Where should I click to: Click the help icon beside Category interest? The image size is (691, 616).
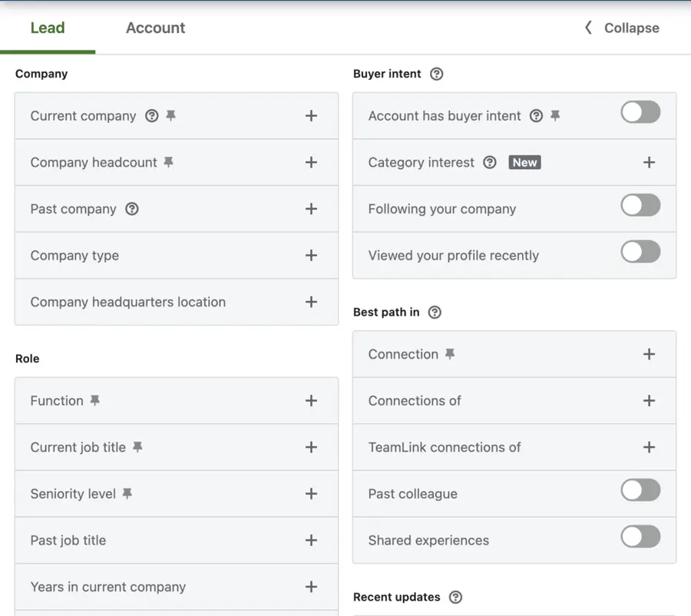[490, 162]
